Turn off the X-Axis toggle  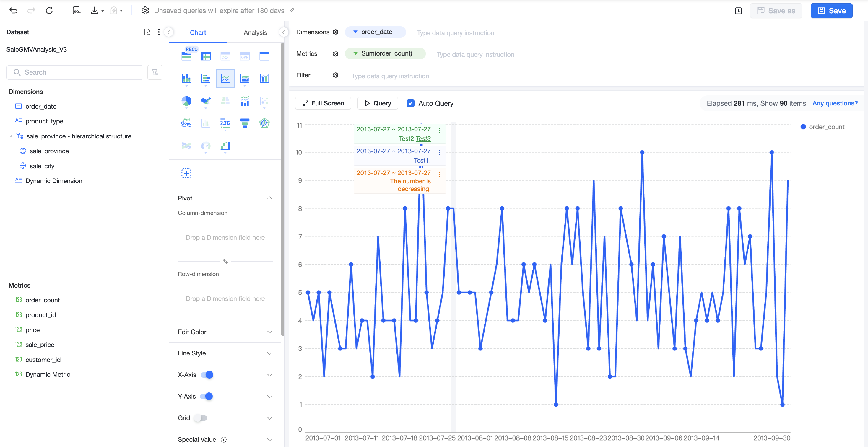coord(207,375)
